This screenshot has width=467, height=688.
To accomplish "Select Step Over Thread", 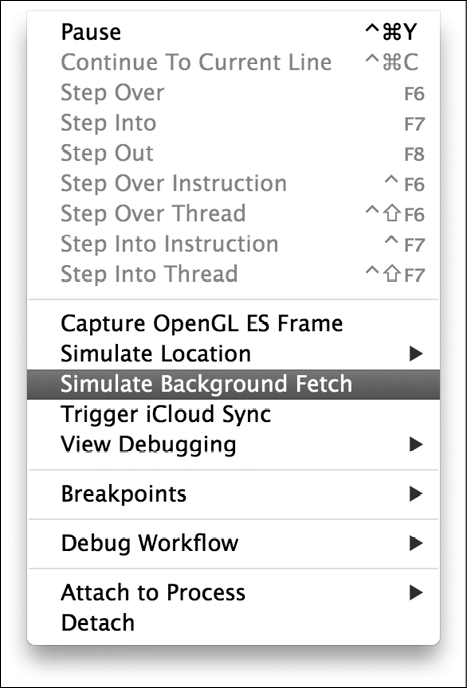I will coord(233,214).
